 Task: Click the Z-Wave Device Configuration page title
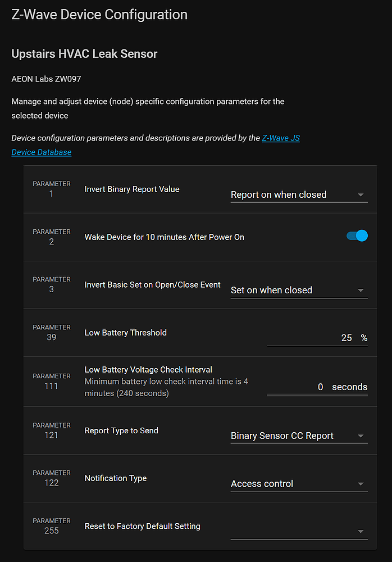pos(99,15)
